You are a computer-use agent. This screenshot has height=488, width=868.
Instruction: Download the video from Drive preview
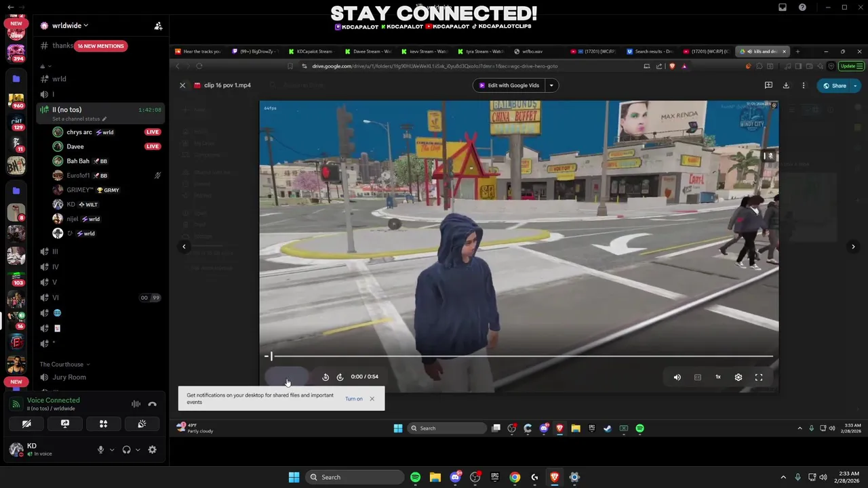(x=786, y=85)
